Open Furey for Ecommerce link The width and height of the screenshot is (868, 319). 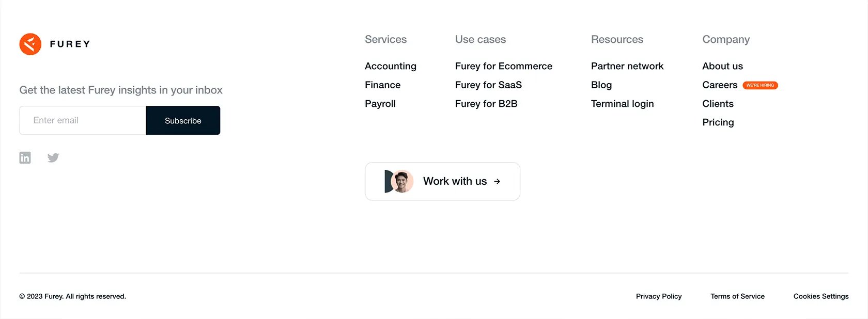504,66
